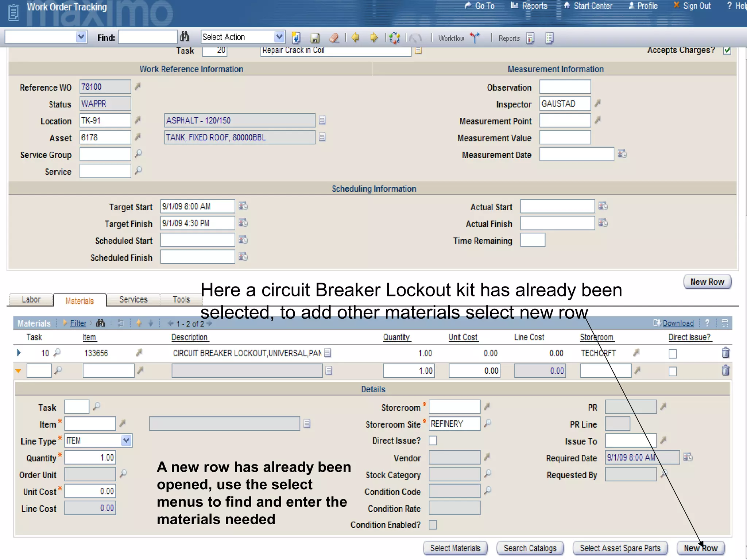
Task: Toggle Direct Issue checkbox in Details section
Action: [x=433, y=440]
